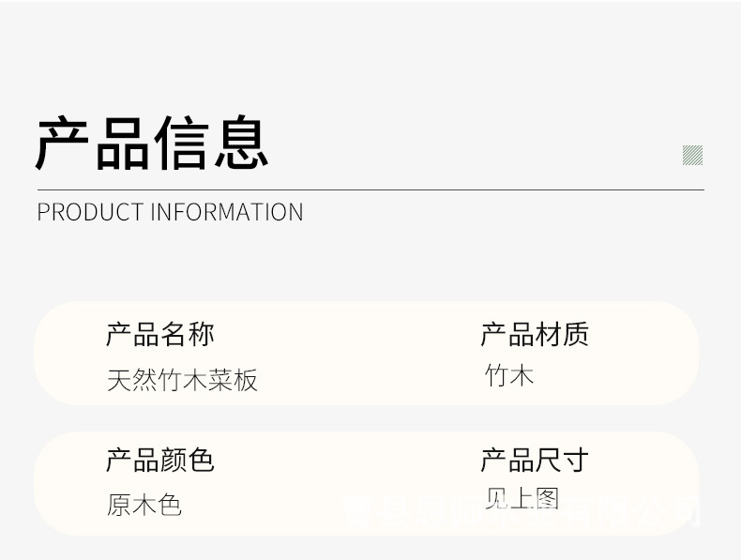The width and height of the screenshot is (741, 560).
Task: Click the 见上图 size value
Action: (522, 497)
